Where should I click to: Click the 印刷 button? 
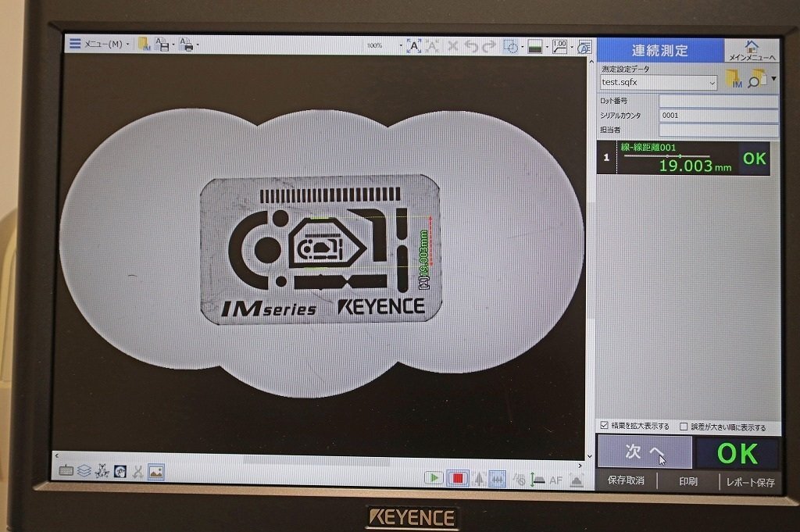point(687,481)
